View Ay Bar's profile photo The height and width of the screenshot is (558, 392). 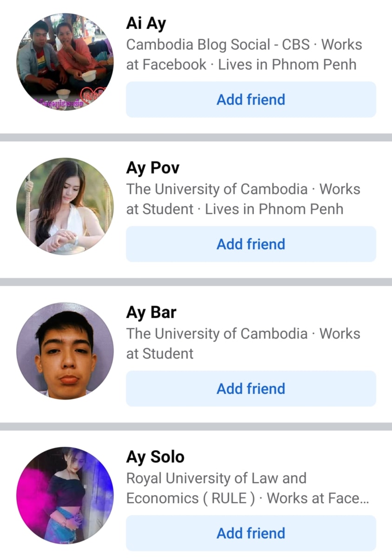pos(65,351)
